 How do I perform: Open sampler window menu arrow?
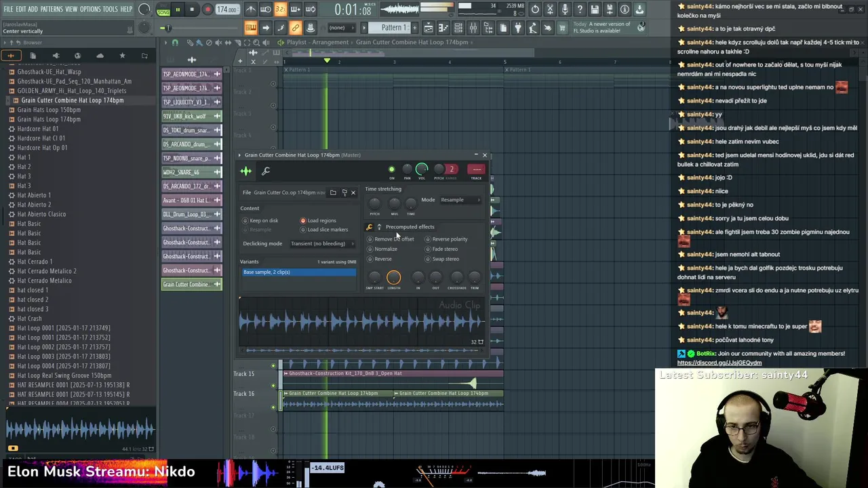click(239, 155)
